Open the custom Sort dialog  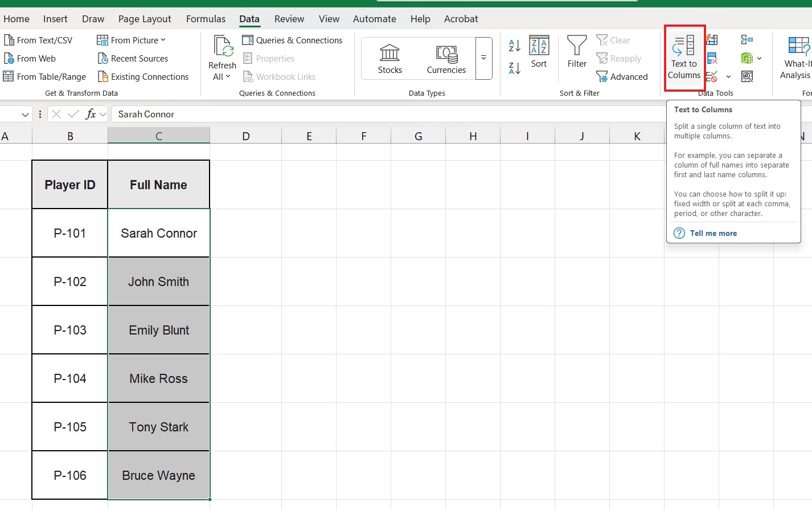point(539,52)
